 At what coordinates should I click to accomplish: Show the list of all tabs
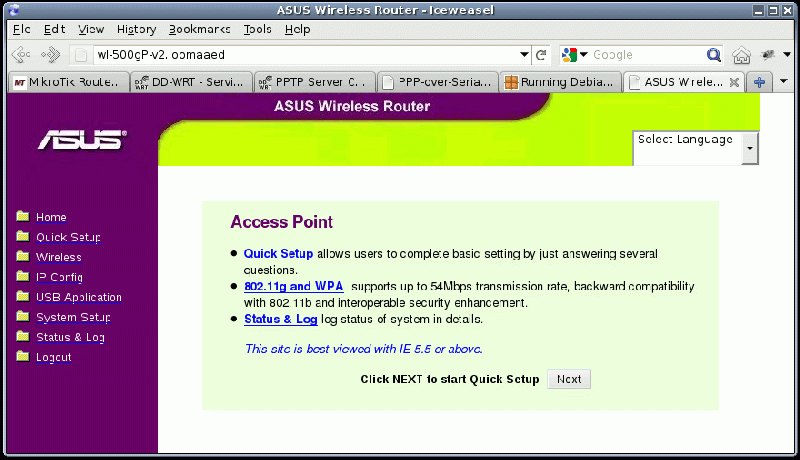point(784,81)
